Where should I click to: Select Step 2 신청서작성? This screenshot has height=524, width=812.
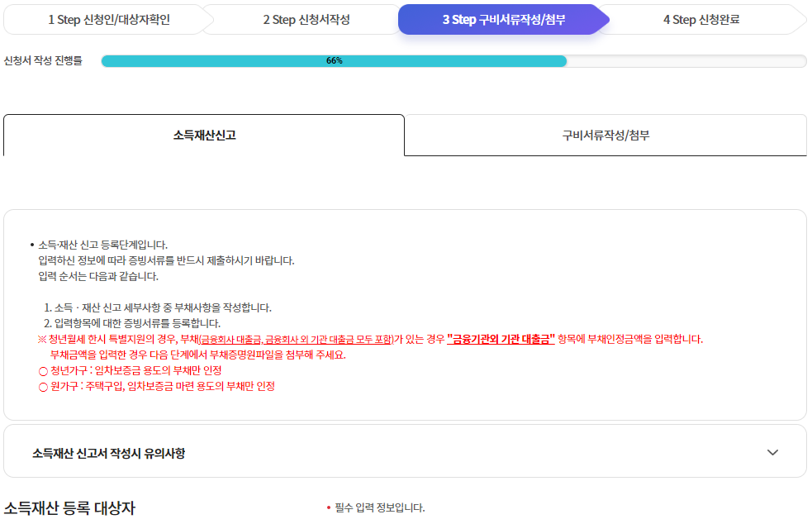[302, 18]
